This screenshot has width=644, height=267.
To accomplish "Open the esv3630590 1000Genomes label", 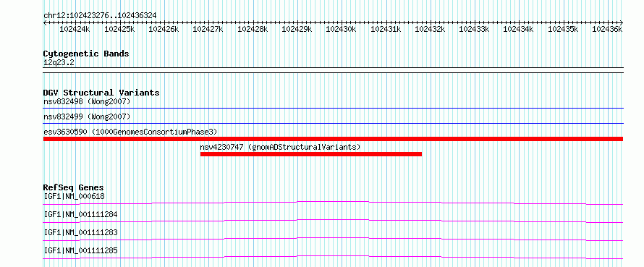I will pos(130,132).
